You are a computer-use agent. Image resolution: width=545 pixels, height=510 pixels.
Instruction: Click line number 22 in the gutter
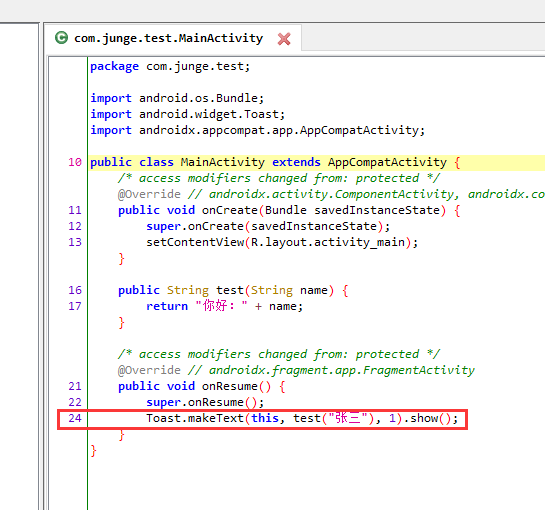tap(75, 402)
